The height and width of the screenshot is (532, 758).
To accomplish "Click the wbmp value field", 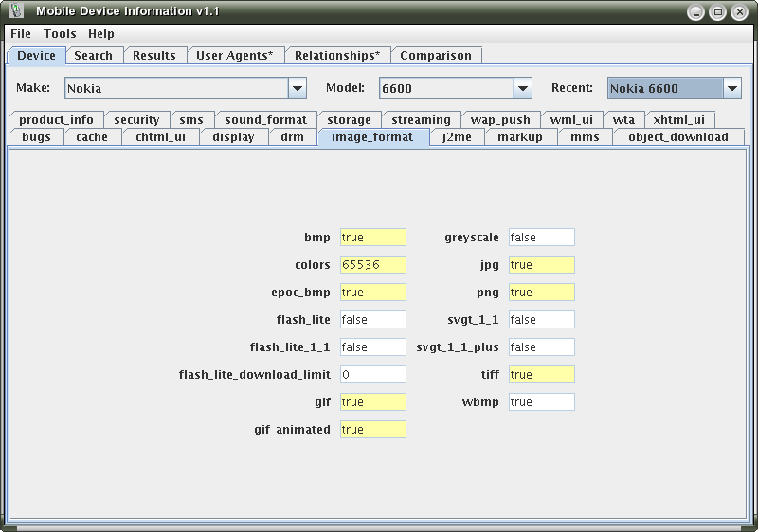I will (541, 402).
